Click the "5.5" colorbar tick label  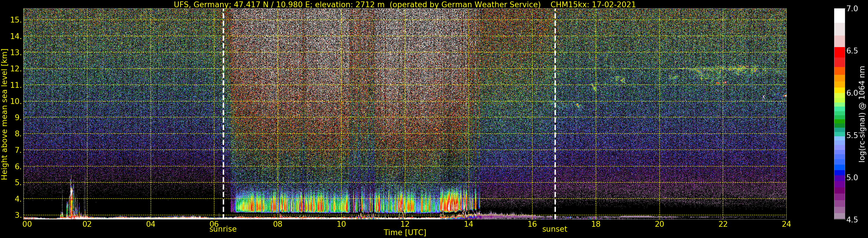[852, 135]
